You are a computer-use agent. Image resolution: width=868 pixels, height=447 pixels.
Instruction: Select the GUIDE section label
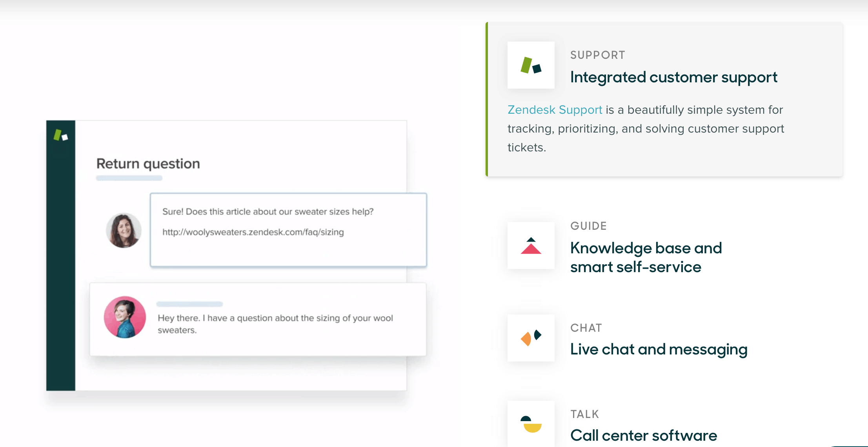coord(588,226)
